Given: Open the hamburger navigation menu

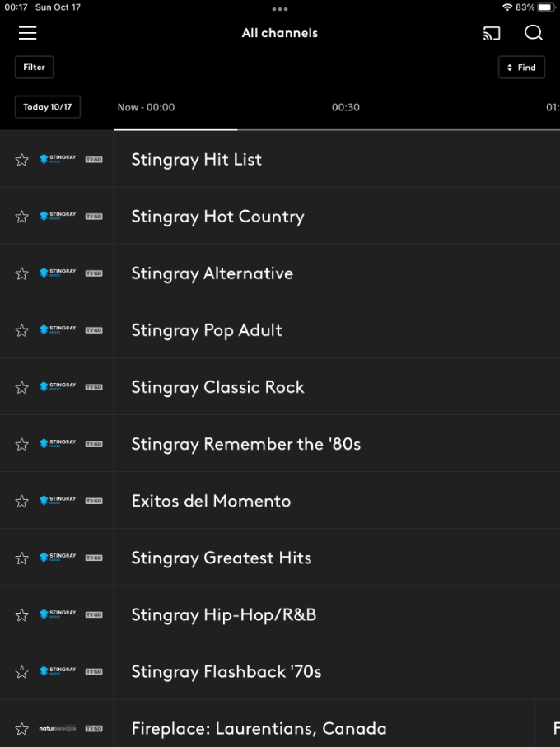Looking at the screenshot, I should point(28,33).
